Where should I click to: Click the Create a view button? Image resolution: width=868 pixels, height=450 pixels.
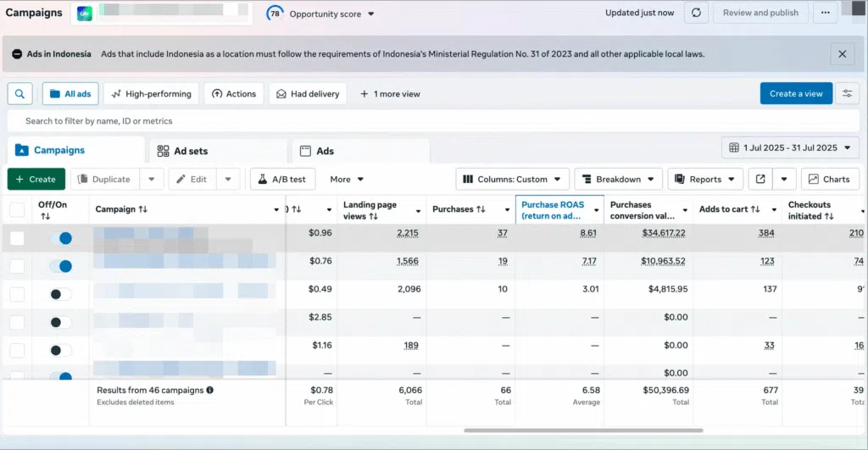coord(795,93)
